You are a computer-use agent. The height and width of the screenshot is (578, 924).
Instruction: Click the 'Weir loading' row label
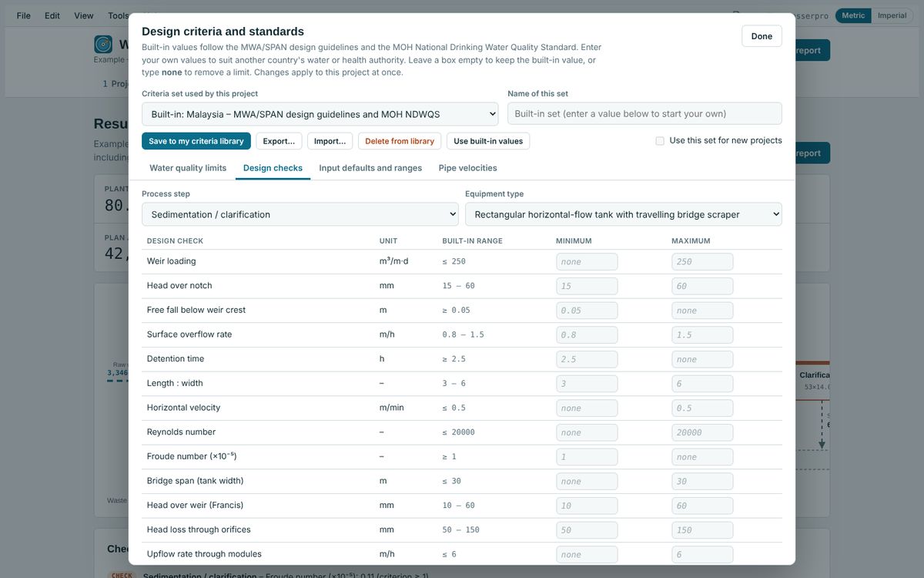point(172,261)
